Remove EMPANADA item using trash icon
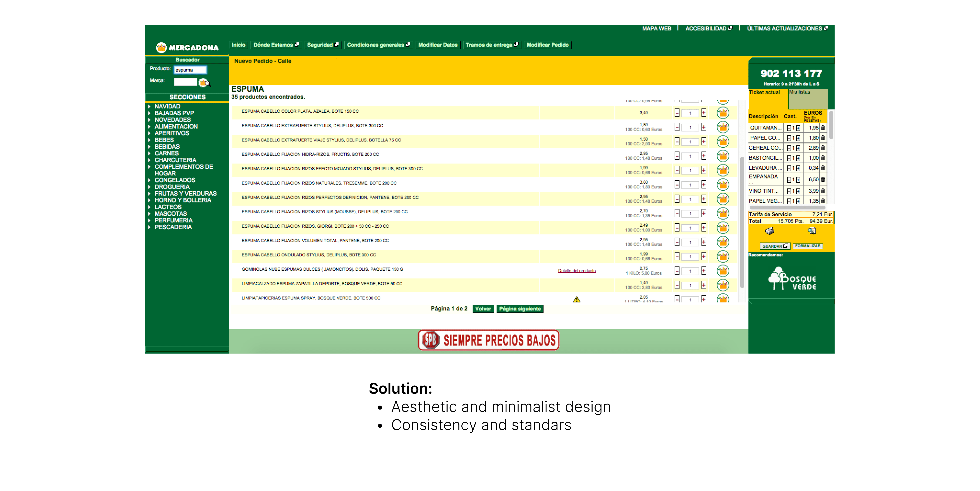This screenshot has height=491, width=980. tap(823, 180)
